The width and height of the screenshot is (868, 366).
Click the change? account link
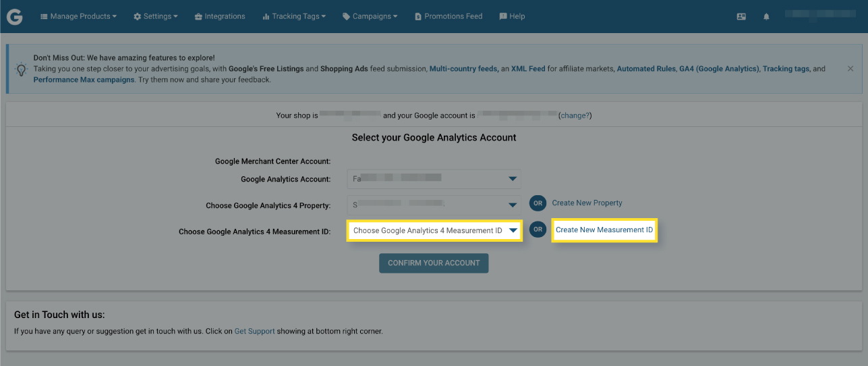click(x=575, y=115)
